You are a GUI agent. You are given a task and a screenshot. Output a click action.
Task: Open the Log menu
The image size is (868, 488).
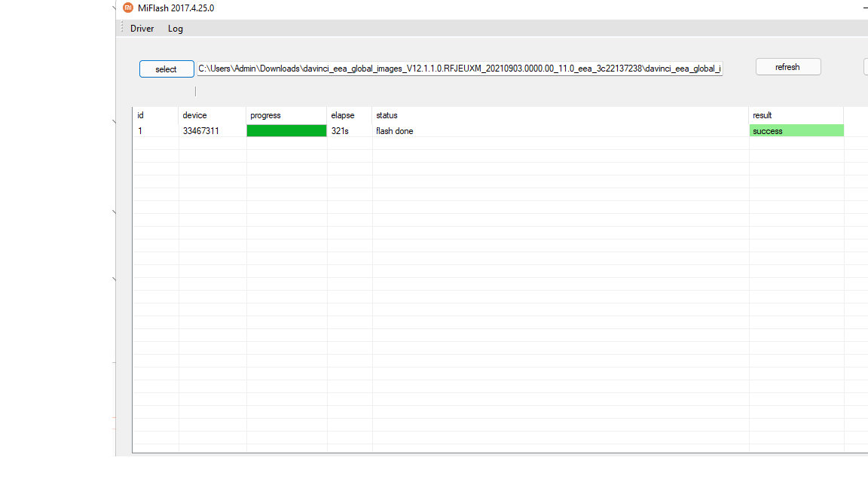coord(176,29)
